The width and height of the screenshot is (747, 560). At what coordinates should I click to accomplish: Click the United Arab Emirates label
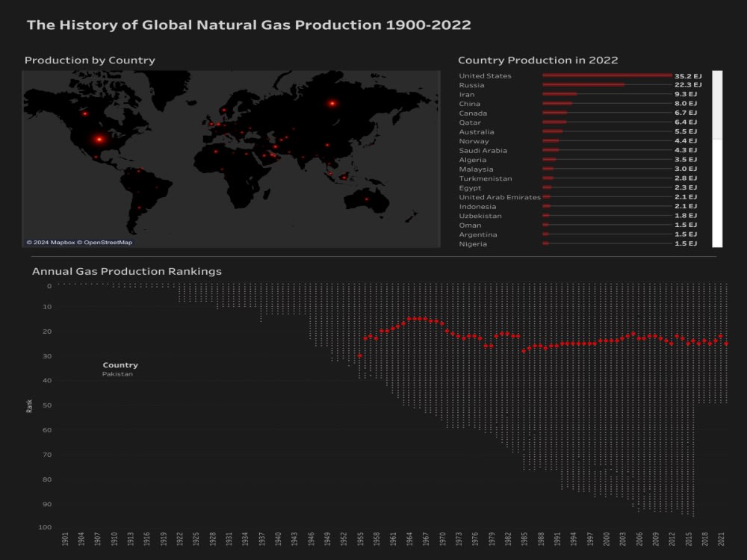coord(500,197)
